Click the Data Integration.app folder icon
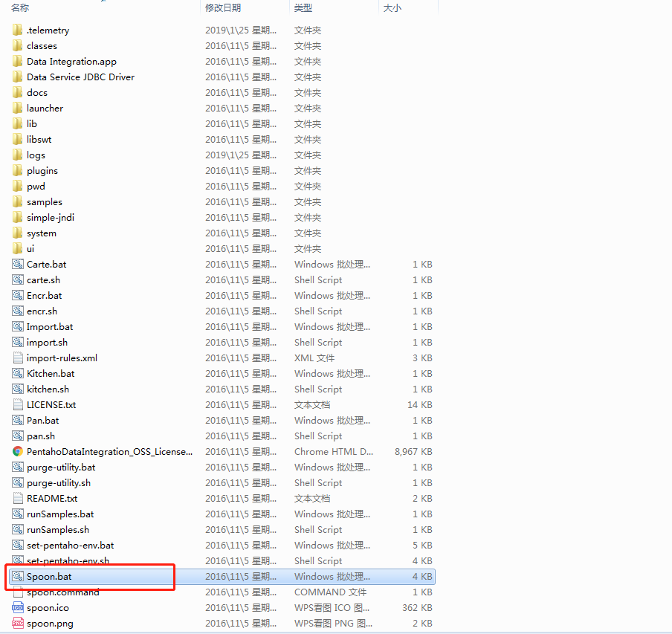The width and height of the screenshot is (672, 634). coord(18,62)
